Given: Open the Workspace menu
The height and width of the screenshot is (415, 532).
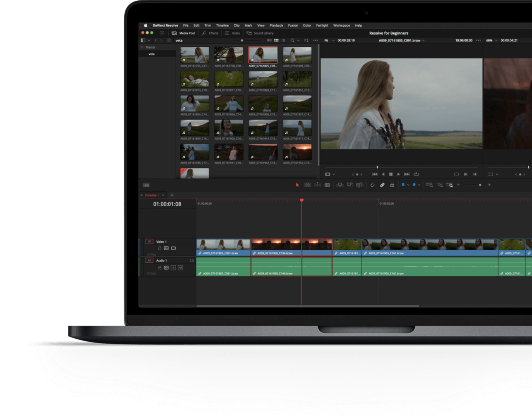Looking at the screenshot, I should point(342,25).
